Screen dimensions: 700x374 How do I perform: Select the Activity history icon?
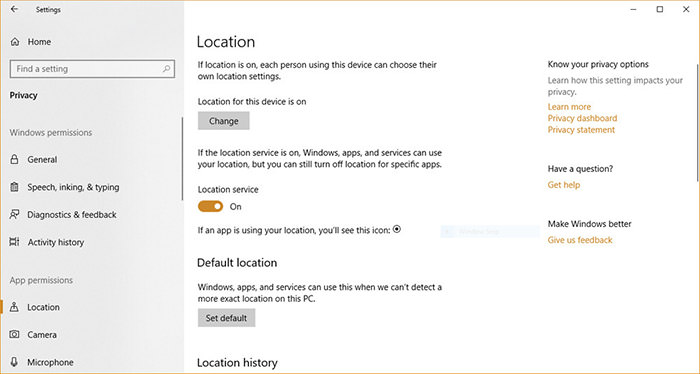(x=14, y=242)
